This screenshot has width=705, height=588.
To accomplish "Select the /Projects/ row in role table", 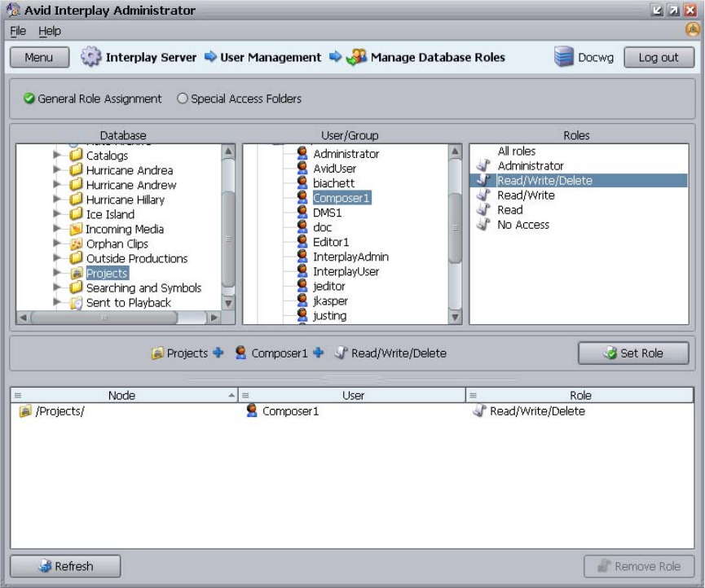I will [x=352, y=410].
